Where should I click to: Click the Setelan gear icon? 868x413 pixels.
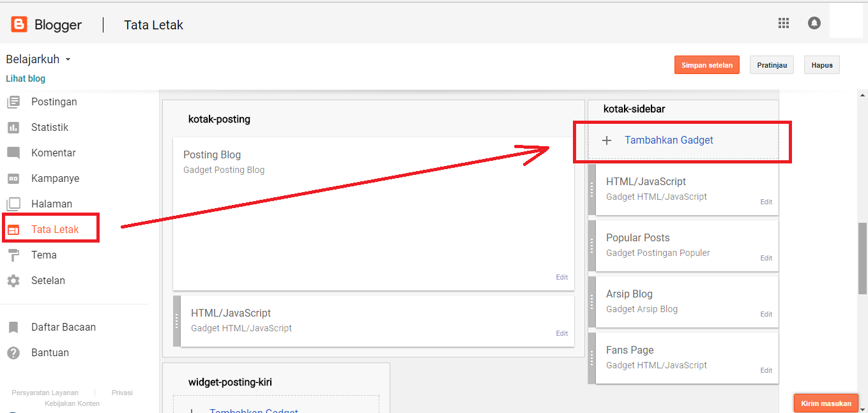13,281
